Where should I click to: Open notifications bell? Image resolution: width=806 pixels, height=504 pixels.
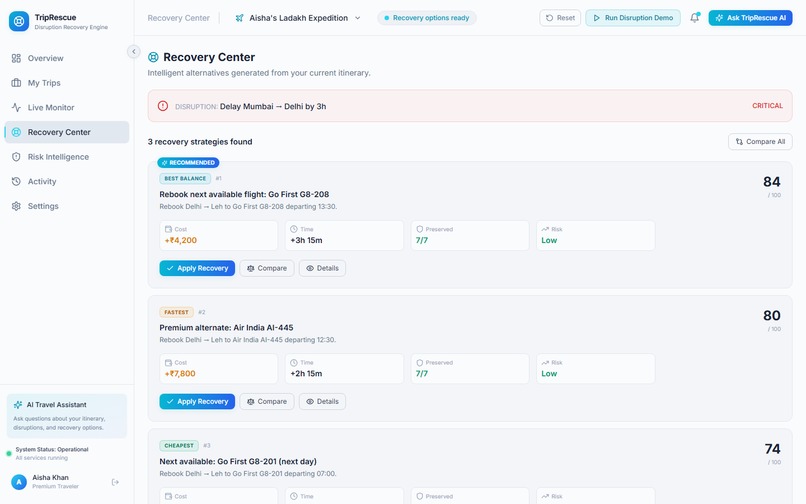click(x=694, y=18)
